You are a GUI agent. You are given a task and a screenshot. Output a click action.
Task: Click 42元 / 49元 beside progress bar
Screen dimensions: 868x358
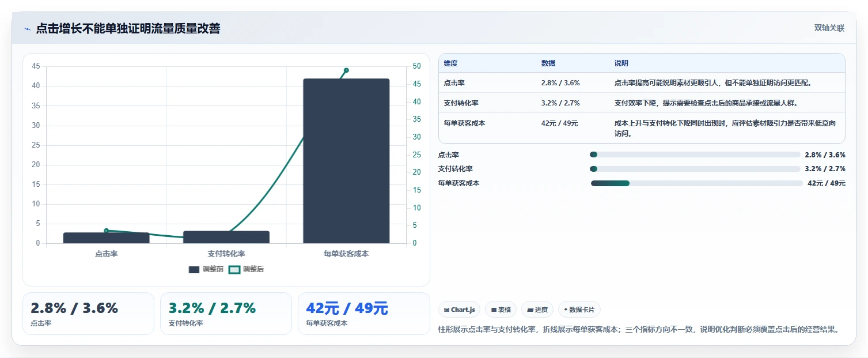click(x=827, y=183)
